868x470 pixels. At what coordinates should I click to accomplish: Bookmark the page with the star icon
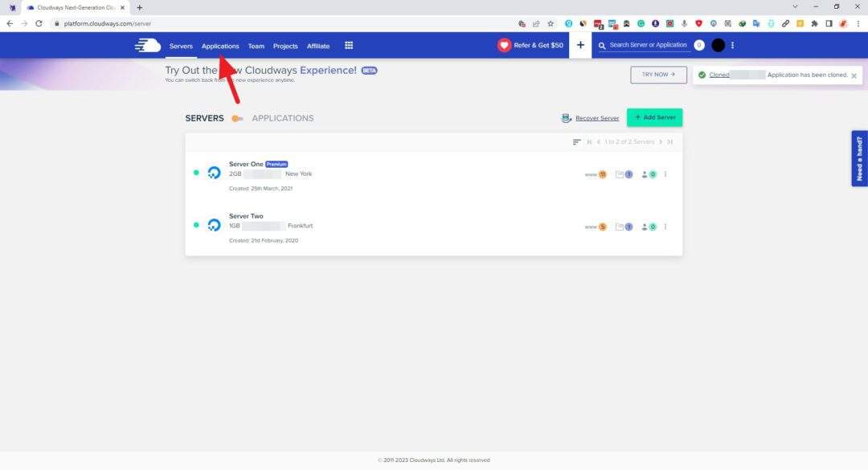551,24
